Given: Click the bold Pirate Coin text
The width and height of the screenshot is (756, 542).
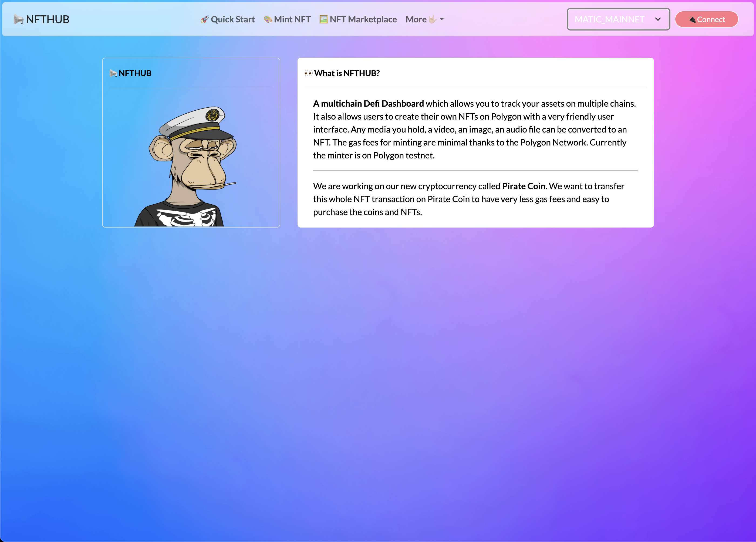Looking at the screenshot, I should [x=523, y=186].
